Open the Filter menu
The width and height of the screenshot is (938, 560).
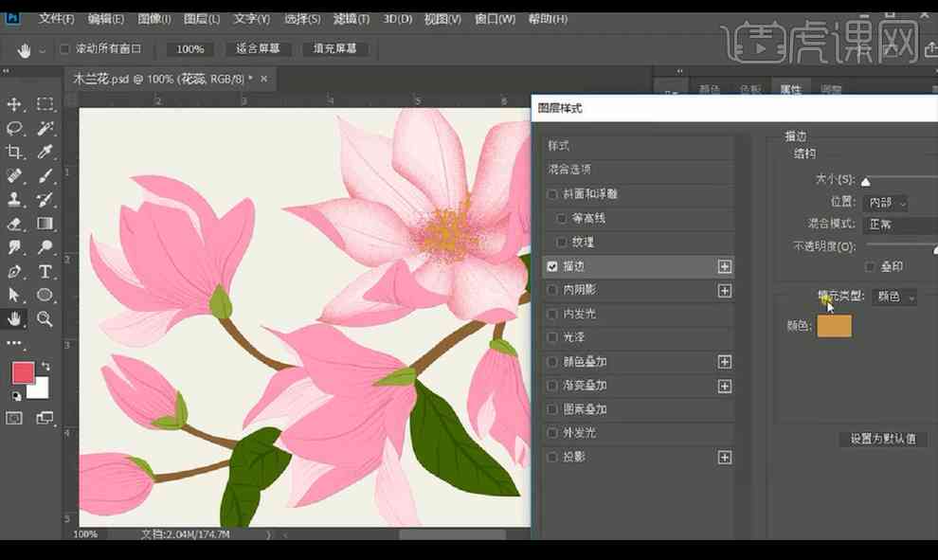click(x=352, y=19)
